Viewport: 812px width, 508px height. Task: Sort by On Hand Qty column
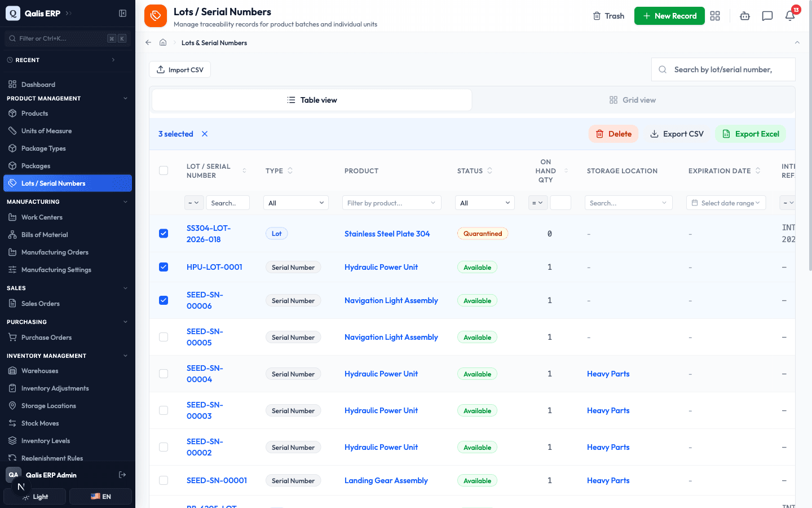[566, 170]
